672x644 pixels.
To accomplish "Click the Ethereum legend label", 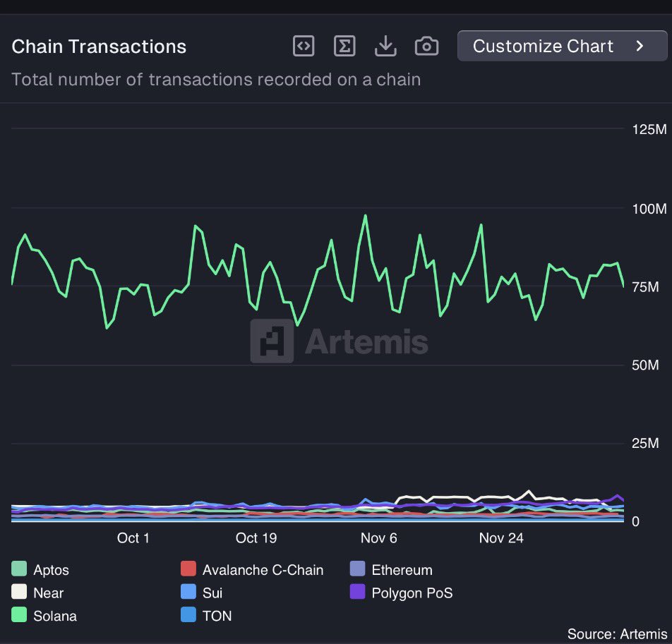I will pyautogui.click(x=402, y=570).
